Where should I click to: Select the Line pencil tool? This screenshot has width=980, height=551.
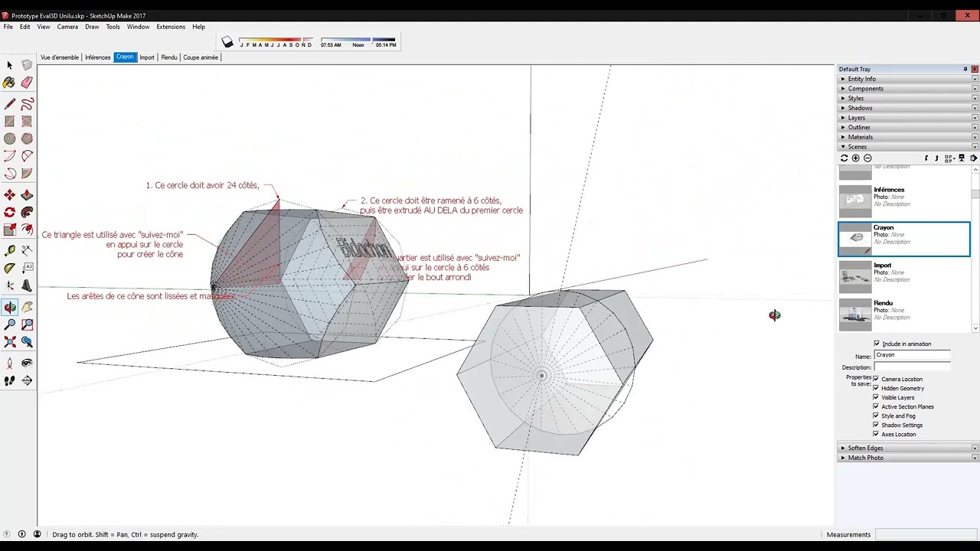point(9,104)
